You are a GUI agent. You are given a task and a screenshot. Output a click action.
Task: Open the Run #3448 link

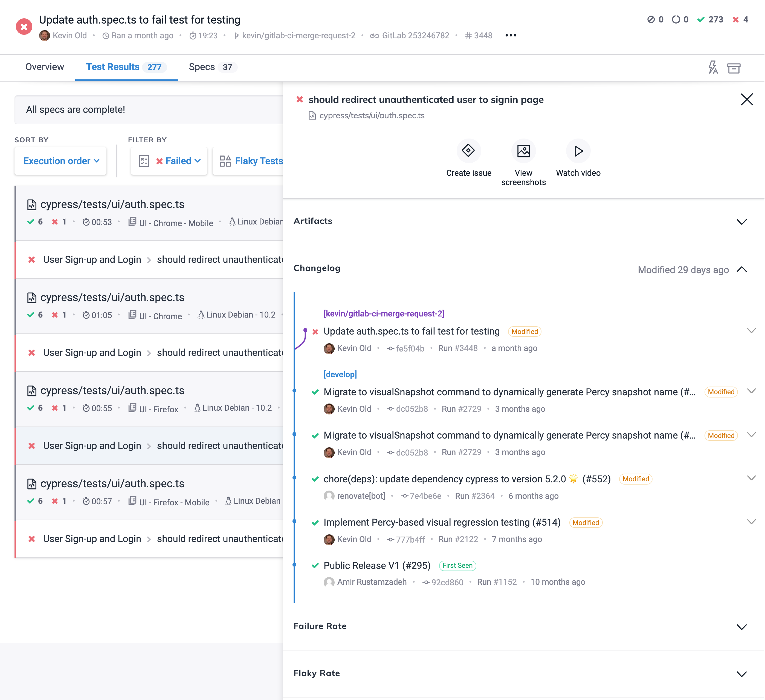458,348
